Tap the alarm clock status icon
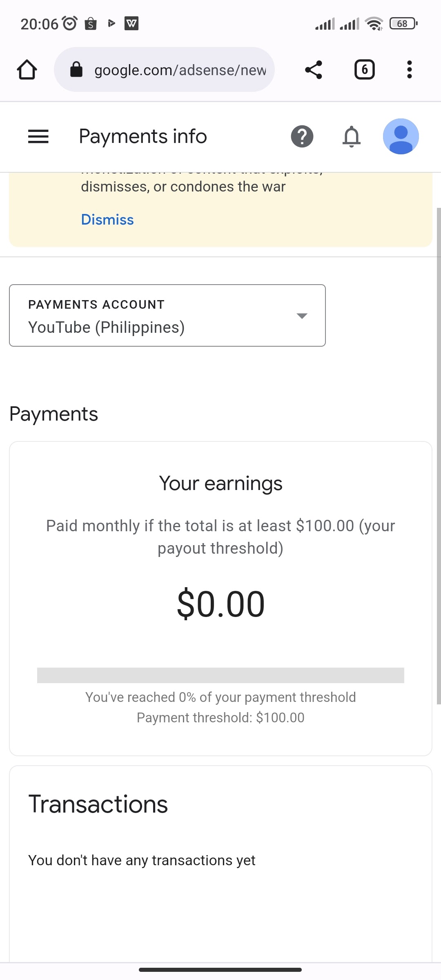 pyautogui.click(x=70, y=23)
